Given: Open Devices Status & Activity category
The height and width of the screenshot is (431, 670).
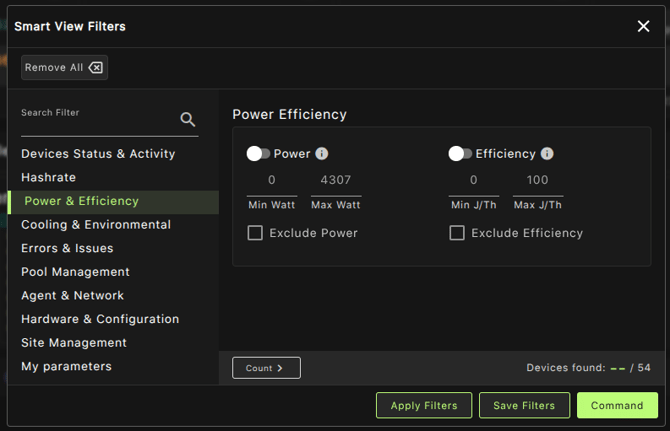Looking at the screenshot, I should click(98, 154).
